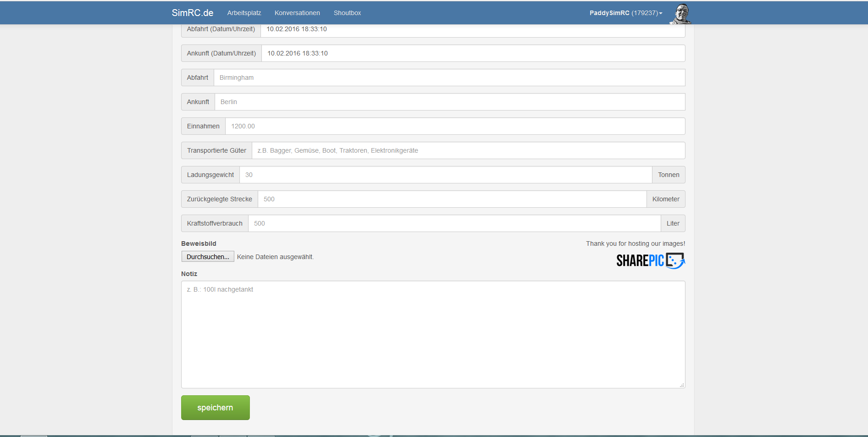Focus the Ankunft city field with Berlin
The width and height of the screenshot is (868, 437).
pyautogui.click(x=449, y=102)
